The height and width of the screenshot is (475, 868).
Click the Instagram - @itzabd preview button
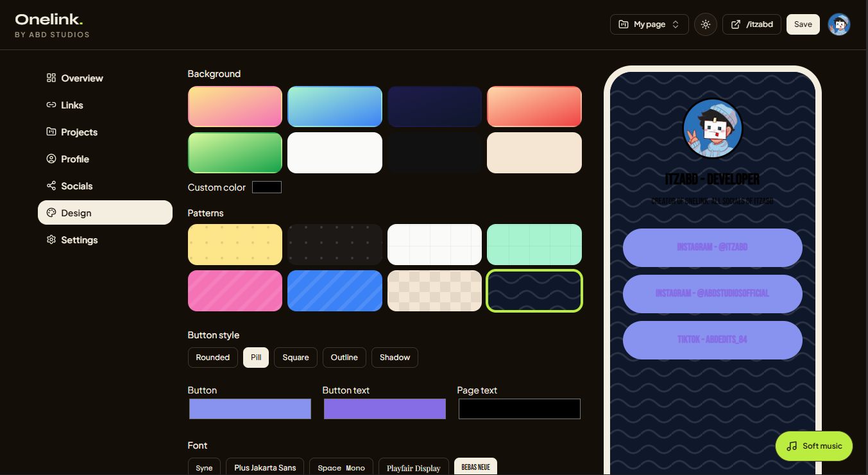pos(713,247)
